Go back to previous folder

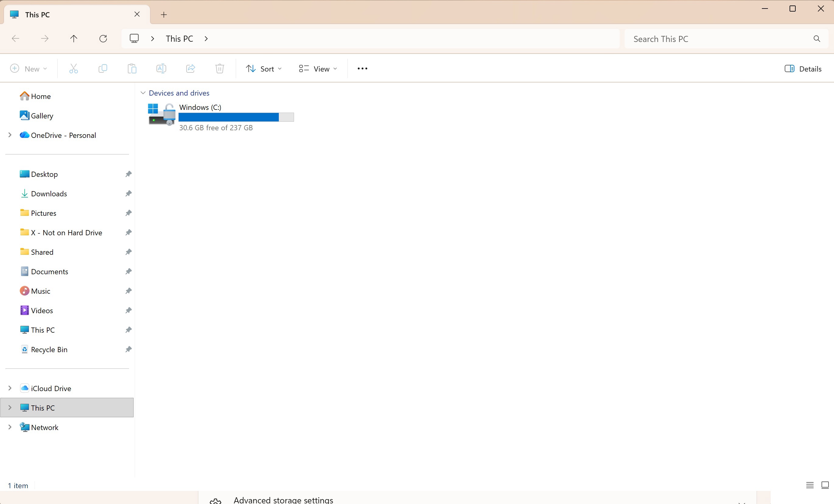pos(16,39)
